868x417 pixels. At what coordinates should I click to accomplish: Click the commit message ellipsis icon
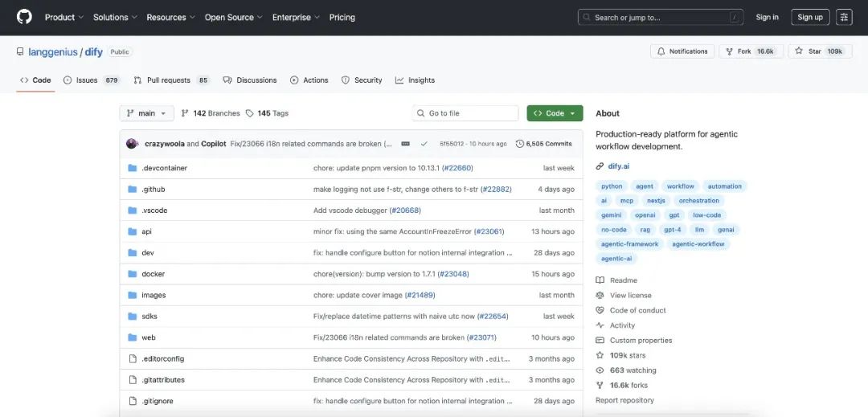click(x=405, y=144)
